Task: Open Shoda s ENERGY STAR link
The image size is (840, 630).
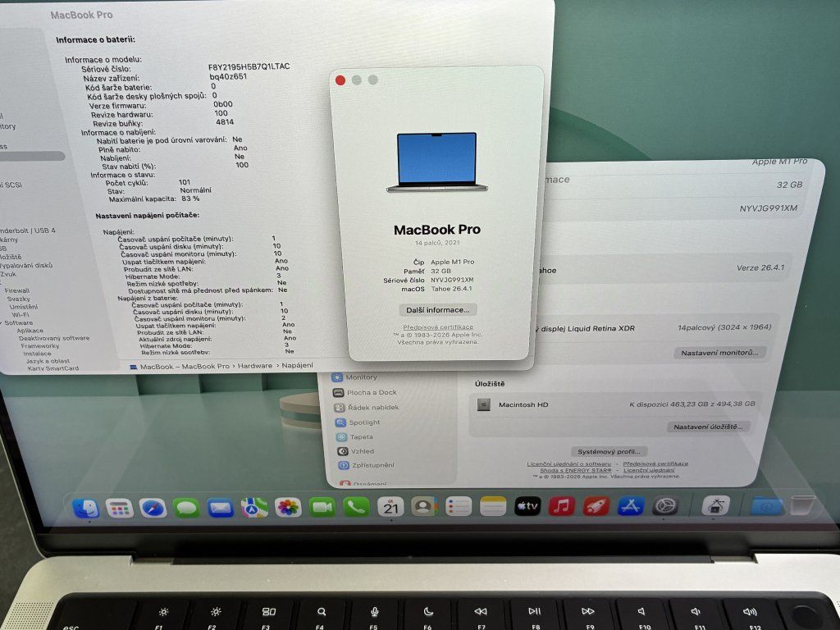Action: 575,470
